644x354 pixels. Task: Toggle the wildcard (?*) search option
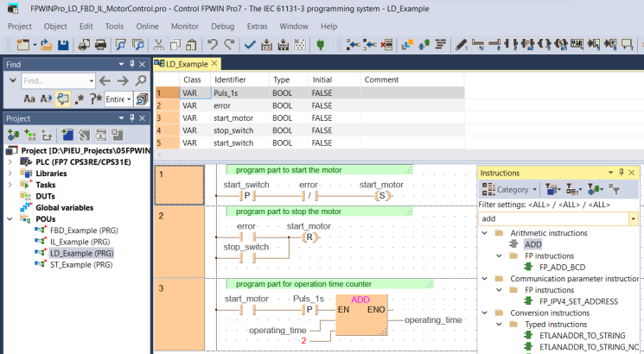click(x=95, y=99)
